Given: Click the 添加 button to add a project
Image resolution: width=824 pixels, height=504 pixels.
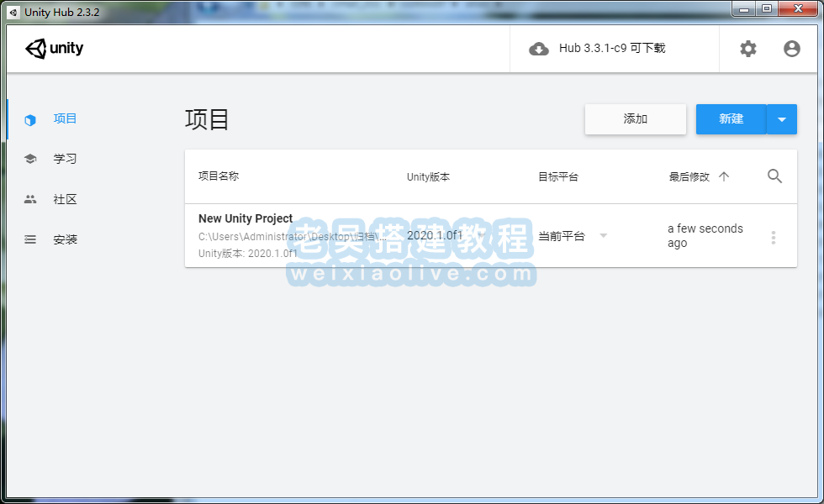Looking at the screenshot, I should (635, 118).
